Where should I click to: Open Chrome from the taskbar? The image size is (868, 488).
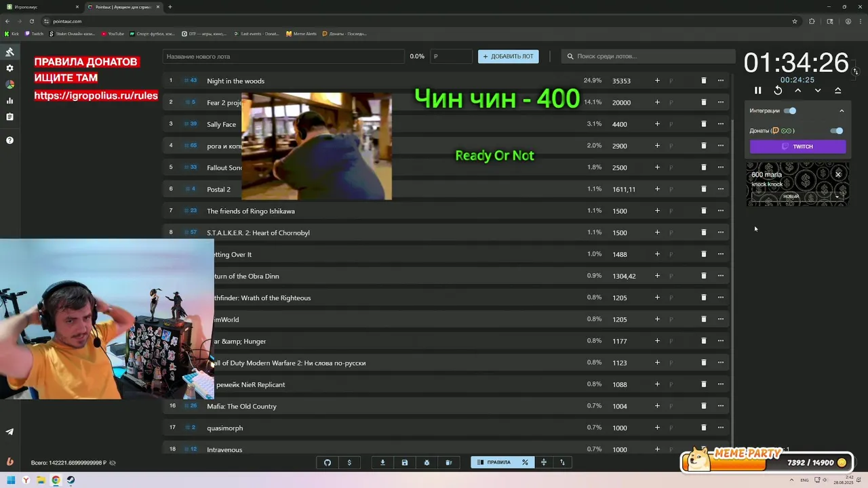56,481
